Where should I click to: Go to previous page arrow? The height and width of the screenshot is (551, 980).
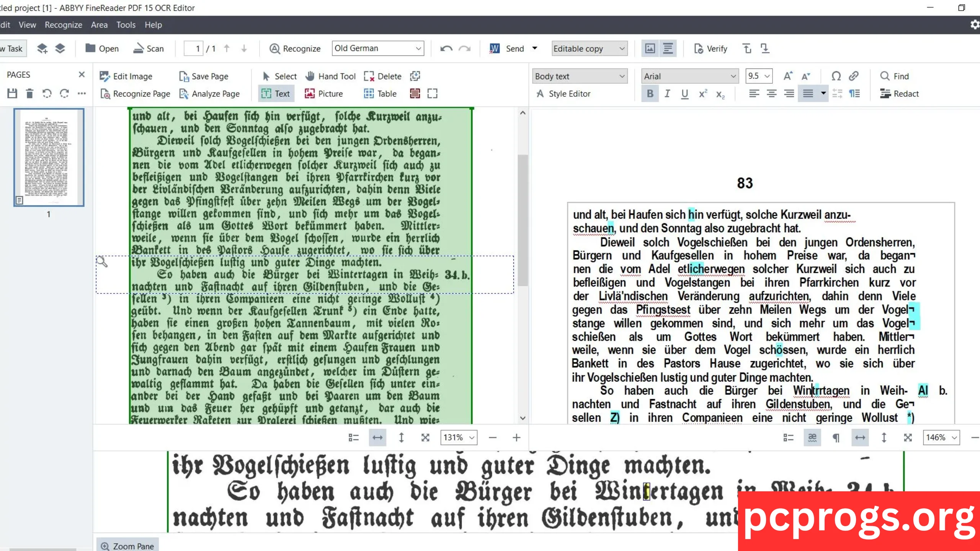coord(227,49)
